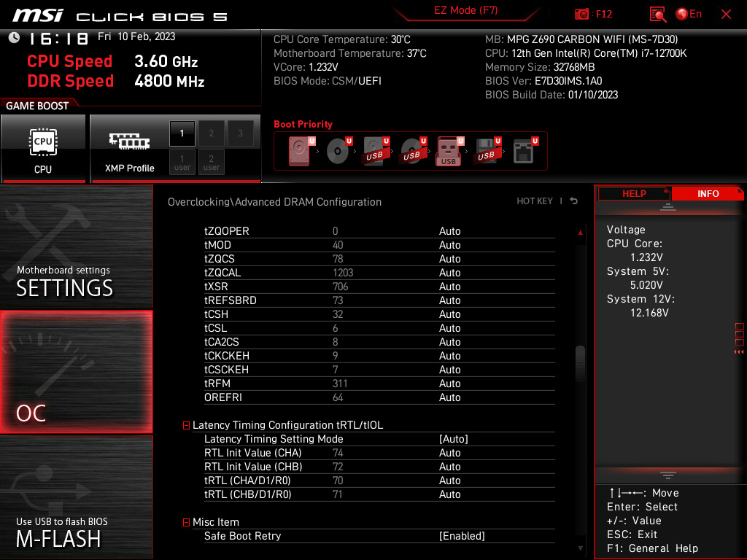Enable XMP profile 3

[x=240, y=133]
